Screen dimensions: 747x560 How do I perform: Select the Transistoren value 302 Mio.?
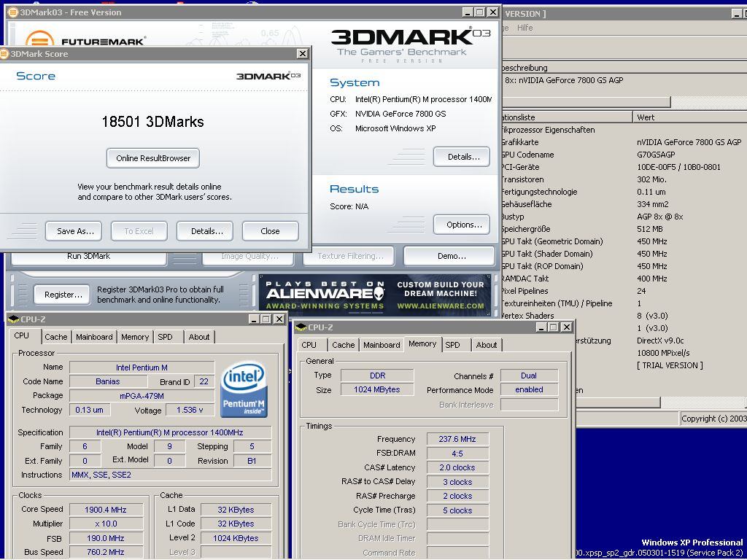pyautogui.click(x=651, y=179)
